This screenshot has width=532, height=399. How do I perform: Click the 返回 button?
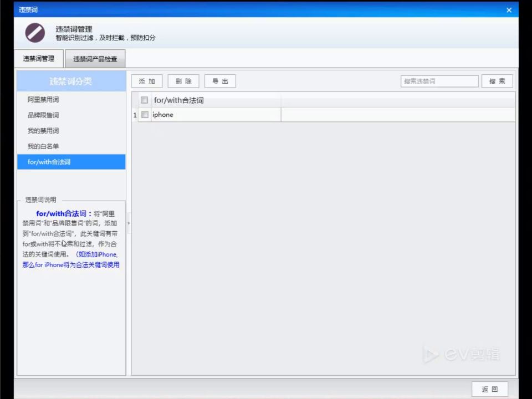tap(489, 389)
